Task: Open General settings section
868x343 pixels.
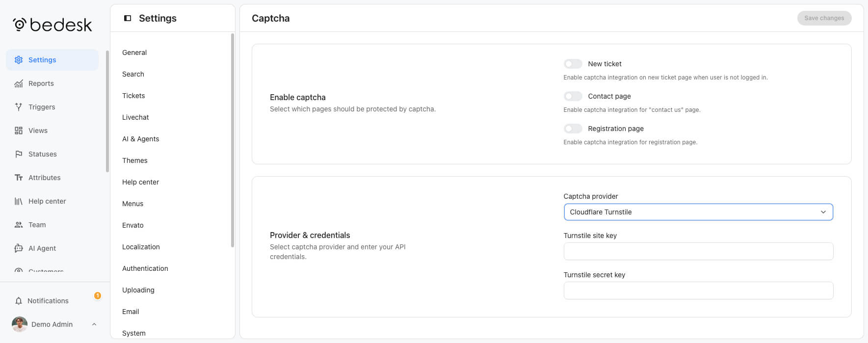Action: [134, 53]
